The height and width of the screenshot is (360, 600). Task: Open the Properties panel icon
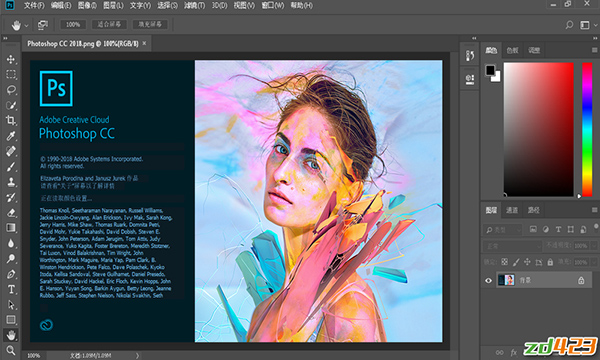point(470,79)
